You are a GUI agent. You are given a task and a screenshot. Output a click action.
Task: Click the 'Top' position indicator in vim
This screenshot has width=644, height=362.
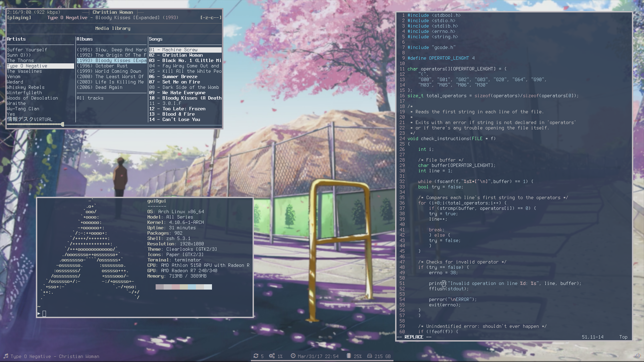click(x=623, y=337)
